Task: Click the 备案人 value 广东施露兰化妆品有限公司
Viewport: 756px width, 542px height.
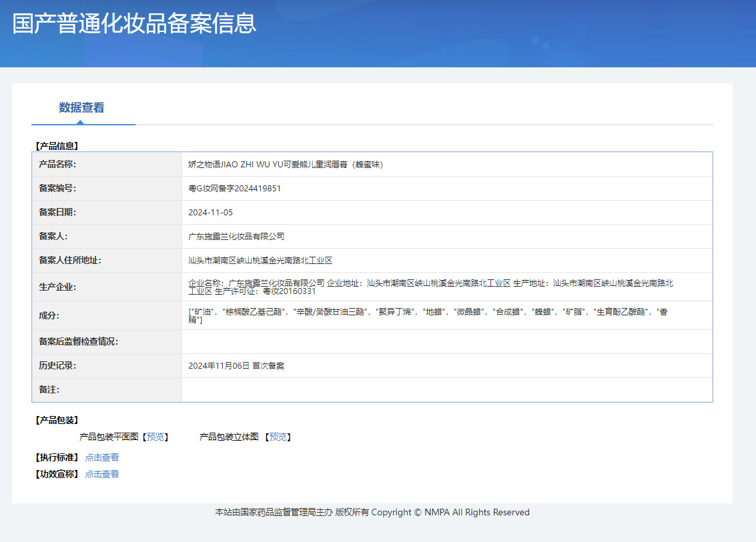Action: (237, 236)
